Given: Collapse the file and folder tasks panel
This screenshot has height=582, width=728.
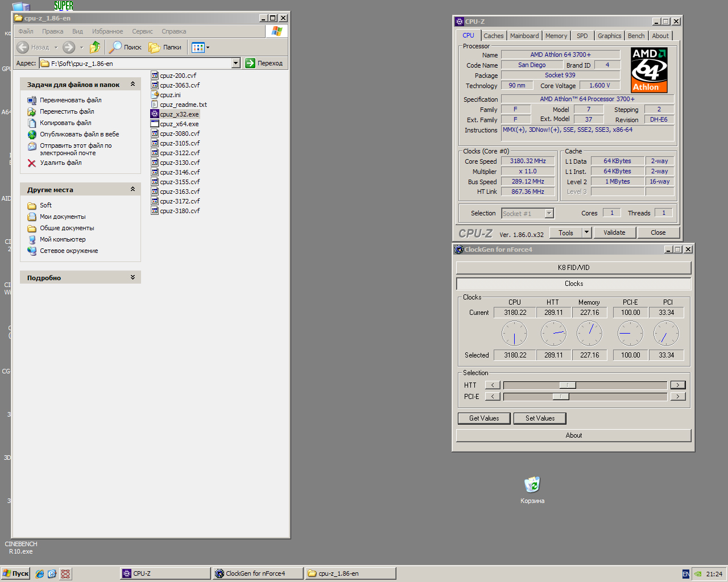Looking at the screenshot, I should (133, 84).
